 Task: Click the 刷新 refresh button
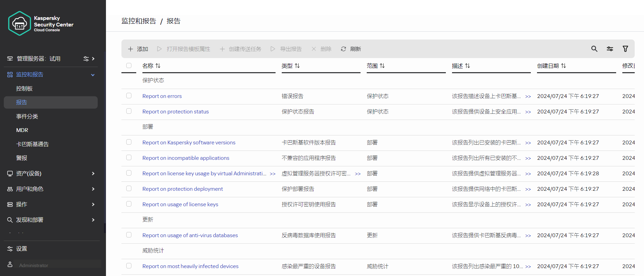coord(351,49)
